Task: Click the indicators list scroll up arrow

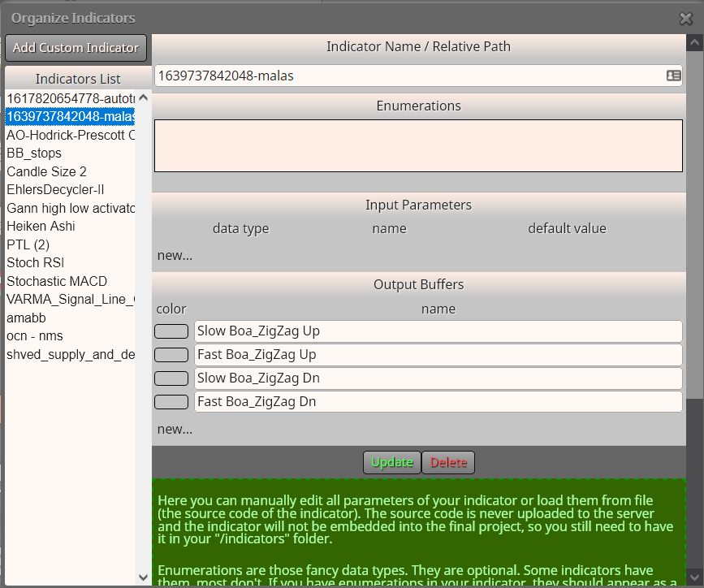Action: (143, 97)
